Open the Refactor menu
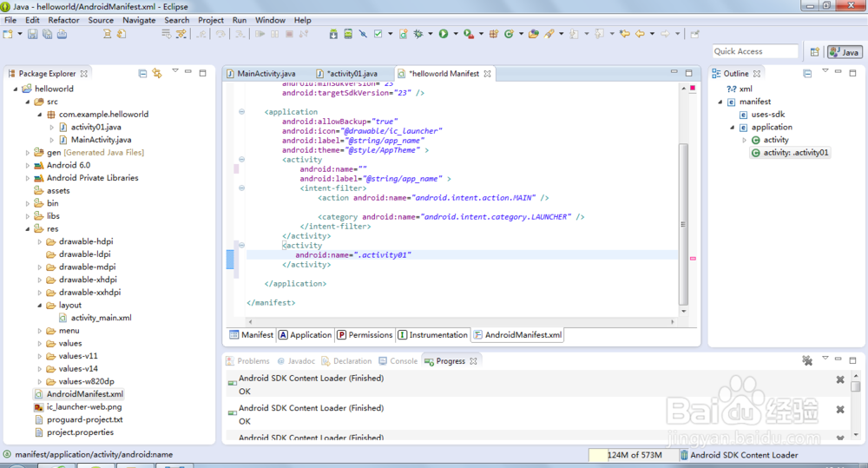The height and width of the screenshot is (468, 868). coord(63,20)
